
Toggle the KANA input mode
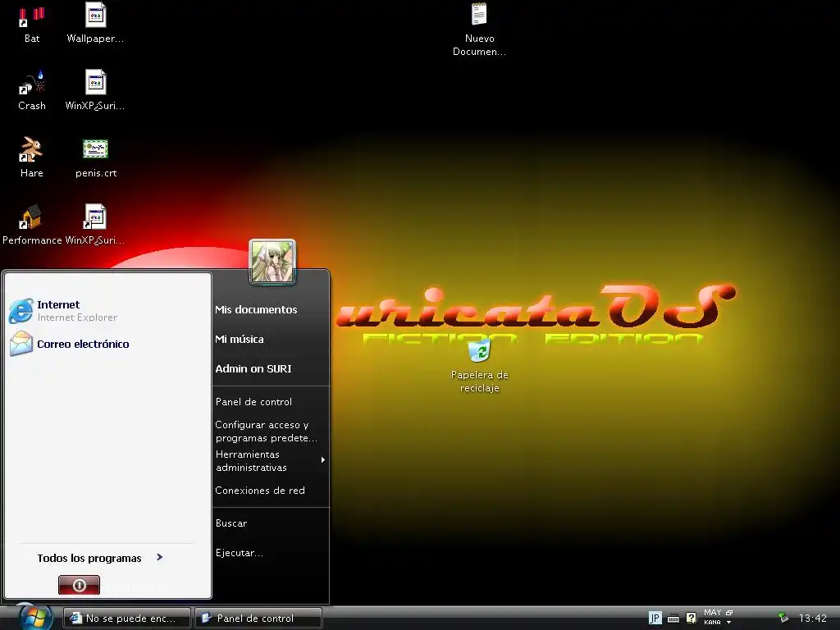(x=712, y=623)
